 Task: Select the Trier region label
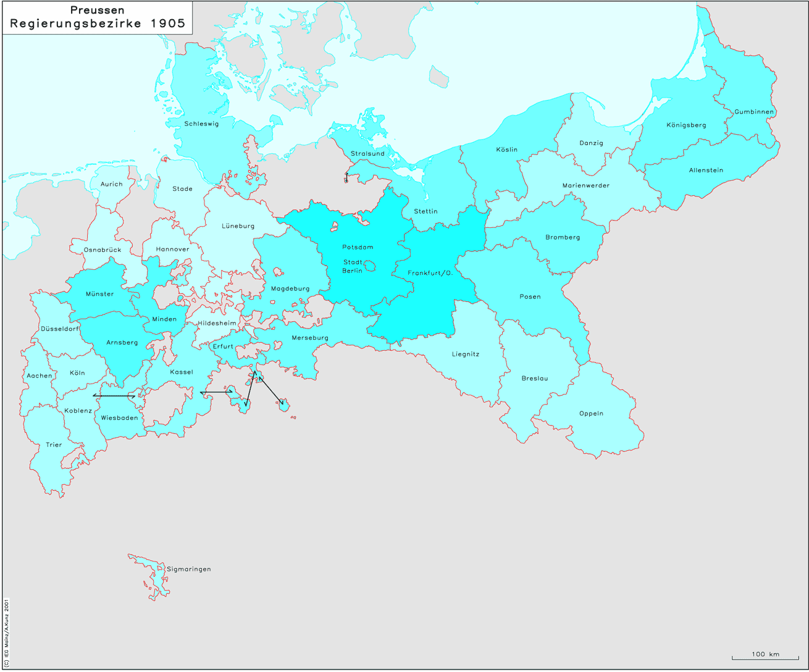(x=54, y=445)
